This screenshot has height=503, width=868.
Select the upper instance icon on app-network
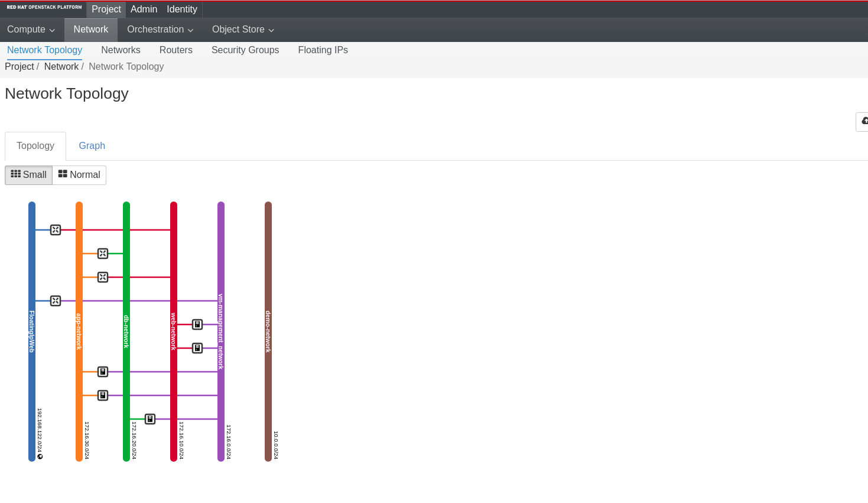(103, 372)
